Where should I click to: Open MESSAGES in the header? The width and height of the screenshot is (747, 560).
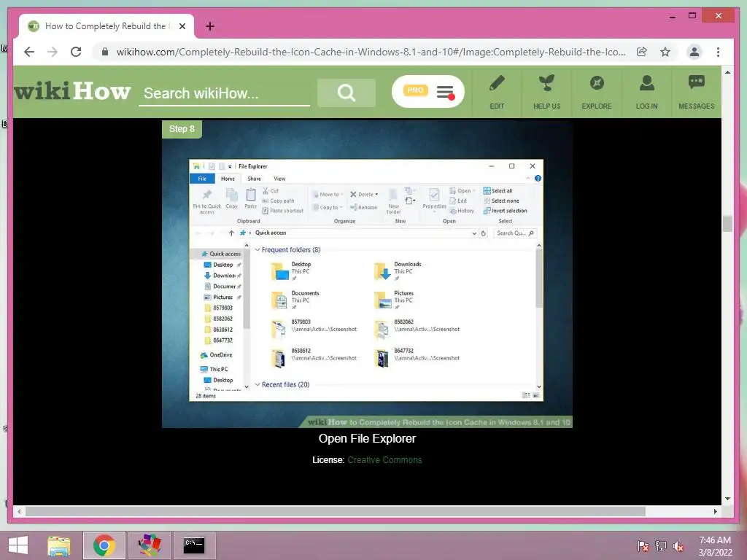[697, 92]
